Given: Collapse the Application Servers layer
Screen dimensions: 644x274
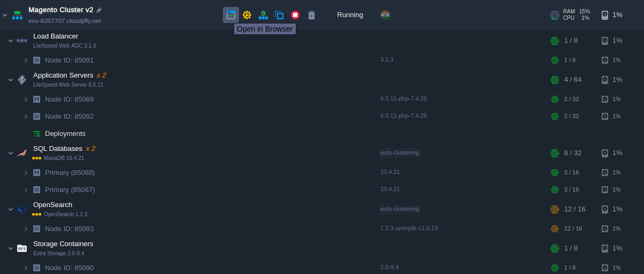Looking at the screenshot, I should 10,80.
